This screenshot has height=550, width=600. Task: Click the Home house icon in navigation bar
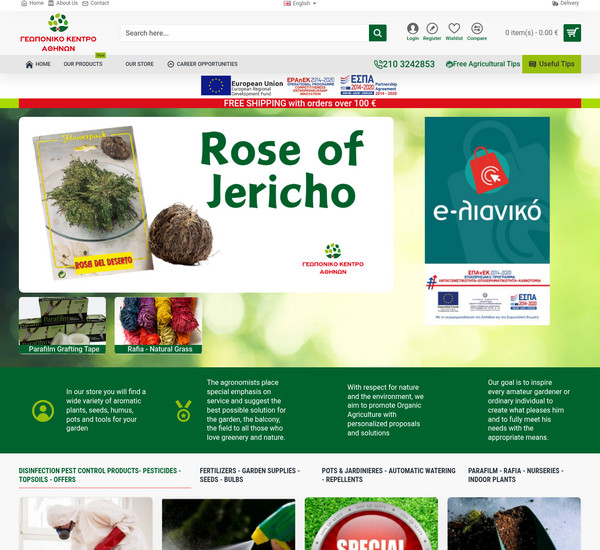(x=29, y=64)
